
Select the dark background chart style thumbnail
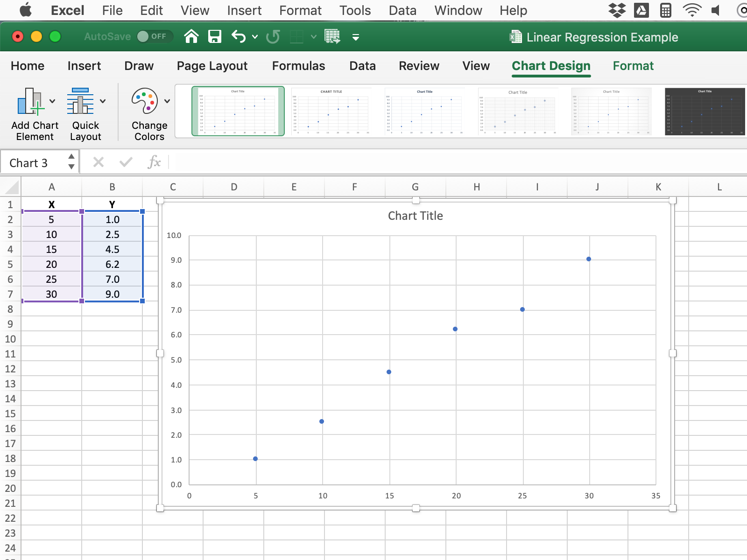[705, 111]
